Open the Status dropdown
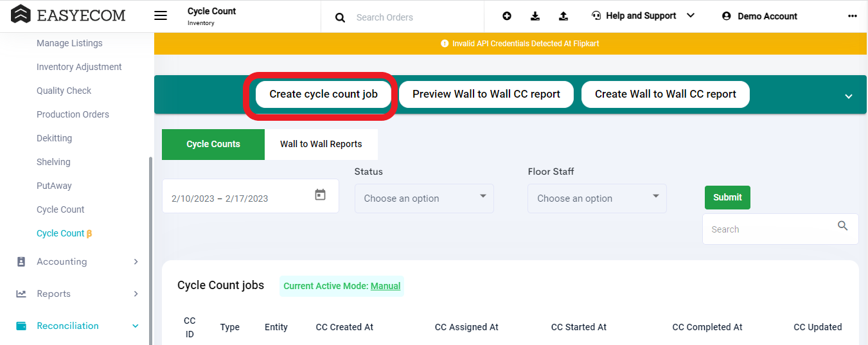This screenshot has height=345, width=868. coord(424,199)
